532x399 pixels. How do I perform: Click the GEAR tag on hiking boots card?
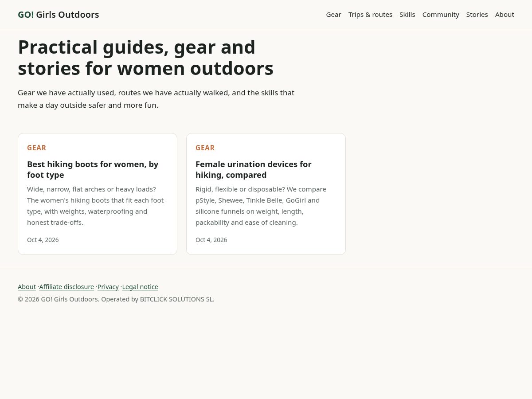[36, 148]
